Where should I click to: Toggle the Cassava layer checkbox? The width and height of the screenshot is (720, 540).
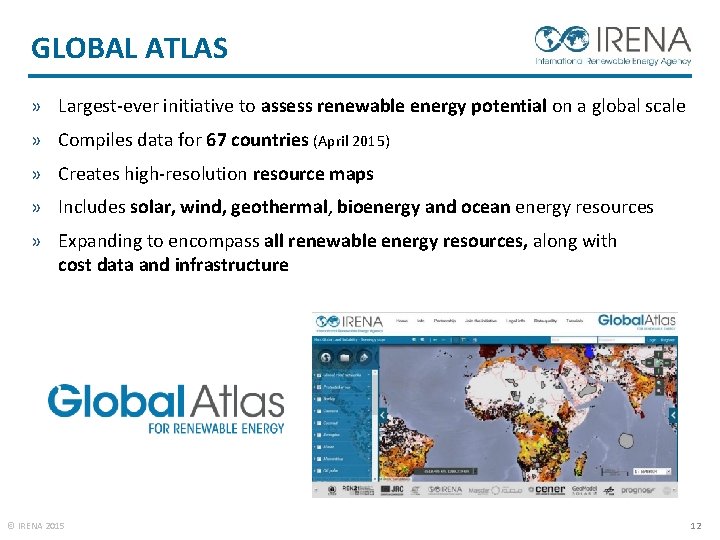click(319, 411)
